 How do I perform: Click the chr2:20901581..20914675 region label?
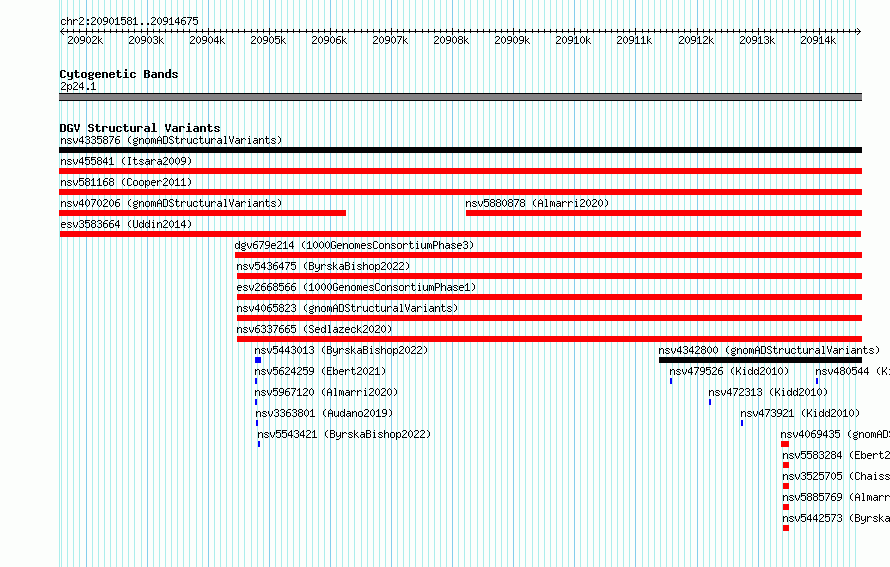(129, 21)
